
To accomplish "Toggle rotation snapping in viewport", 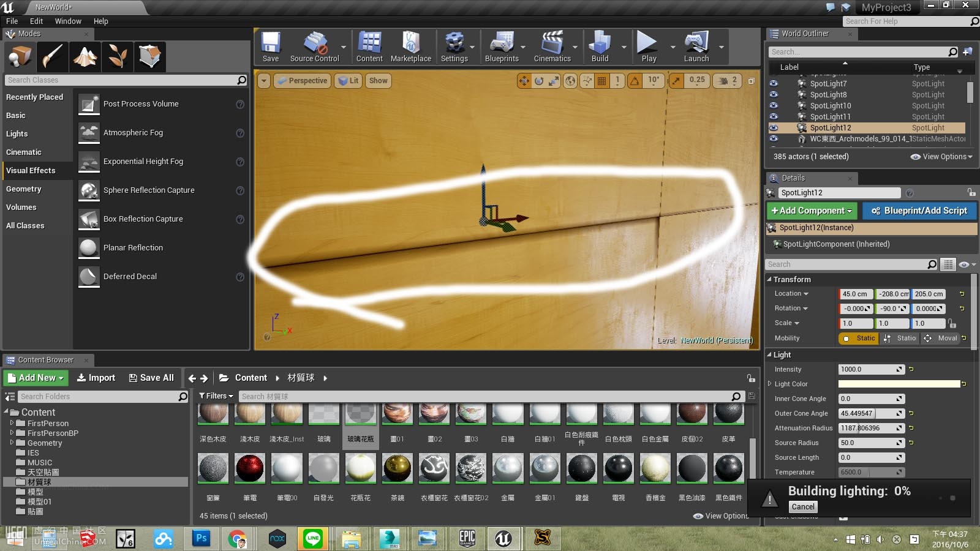I will click(635, 81).
